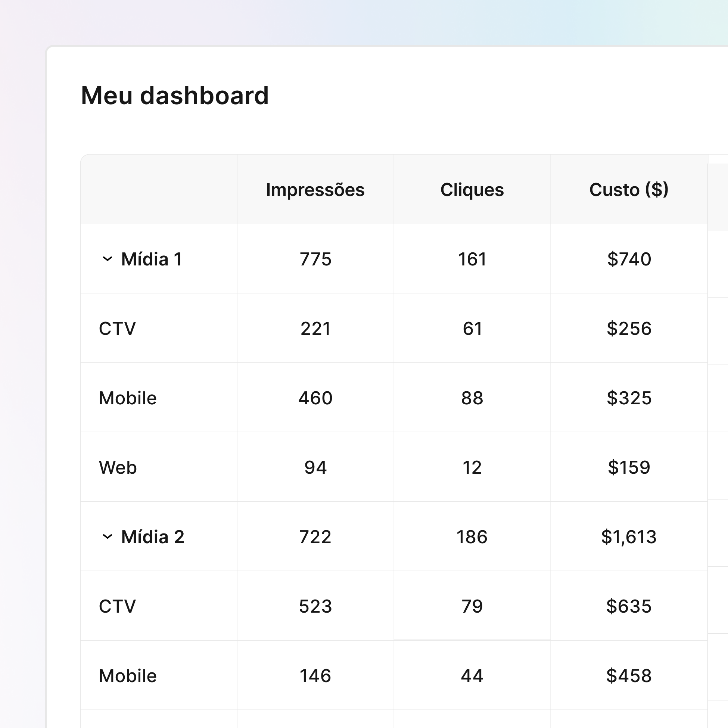Select the Mobile row under Mídia 1
Viewport: 728px width, 728px height.
(127, 398)
